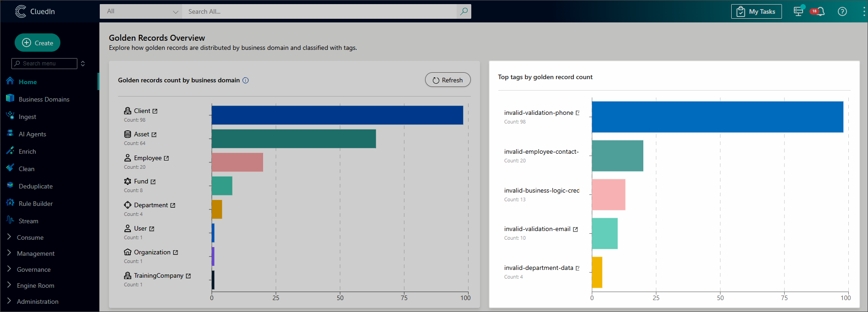
Task: Expand the Governance menu section
Action: pos(33,269)
